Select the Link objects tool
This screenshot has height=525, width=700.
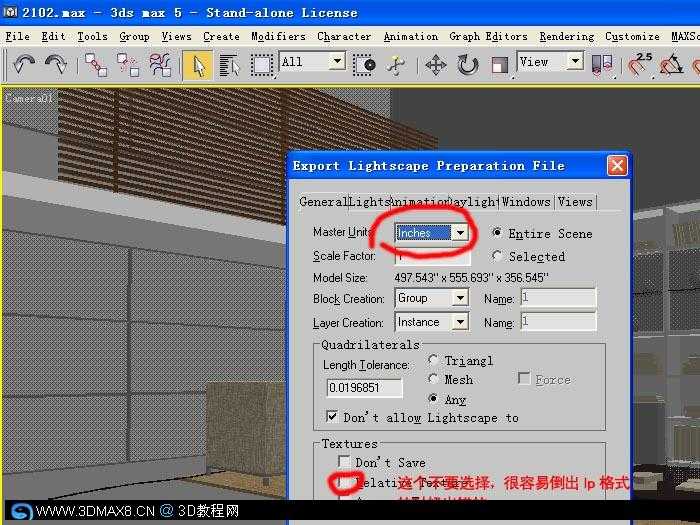coord(96,65)
